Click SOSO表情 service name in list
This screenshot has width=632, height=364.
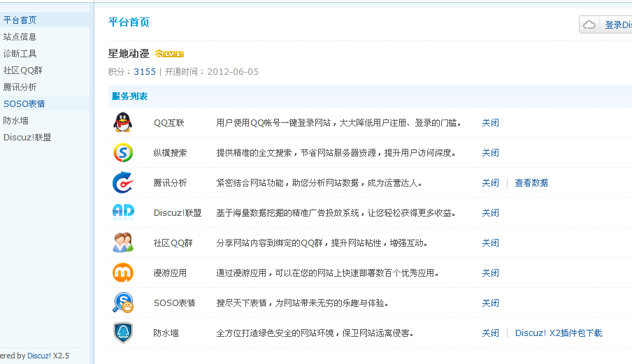click(x=175, y=303)
